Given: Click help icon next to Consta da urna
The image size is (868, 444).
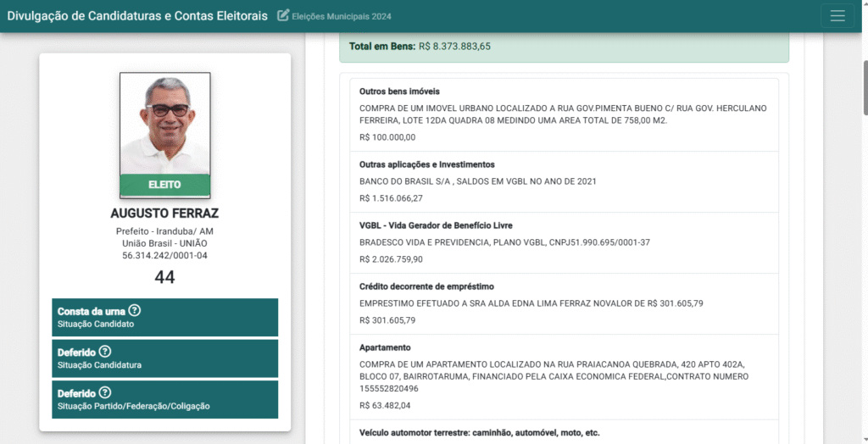Looking at the screenshot, I should coord(134,311).
